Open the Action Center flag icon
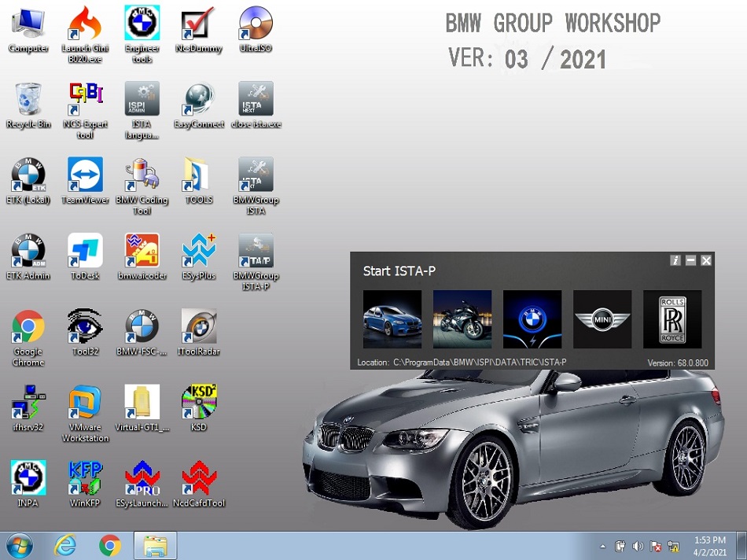Viewport: 747px width, 560px height. 655,546
